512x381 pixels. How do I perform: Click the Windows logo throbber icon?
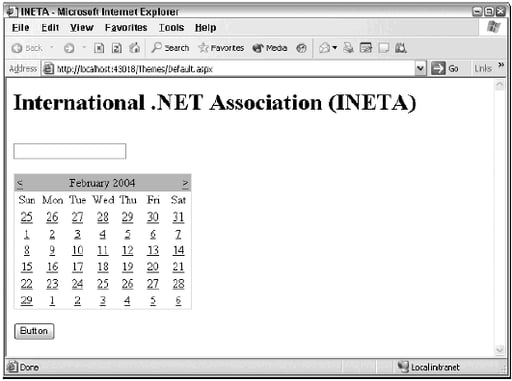point(493,27)
